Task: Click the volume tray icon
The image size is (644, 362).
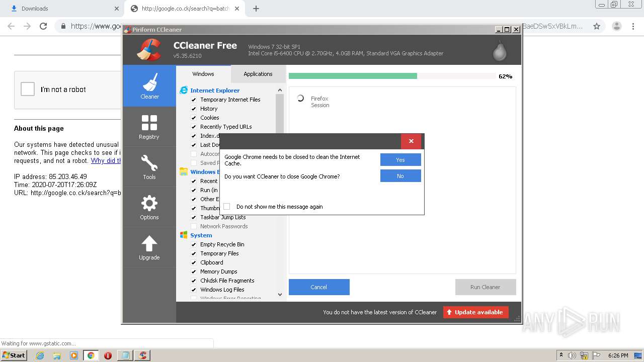Action: (x=572, y=355)
